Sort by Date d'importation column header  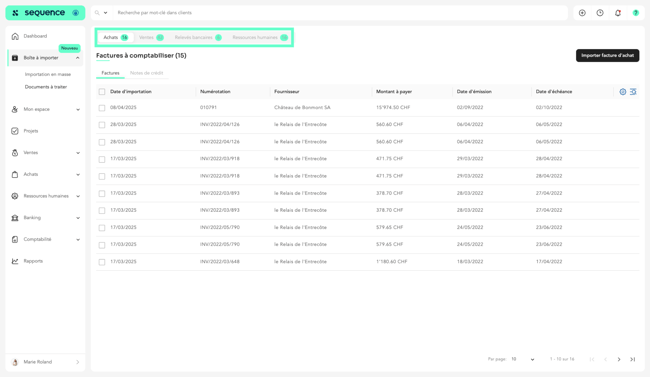click(x=131, y=92)
